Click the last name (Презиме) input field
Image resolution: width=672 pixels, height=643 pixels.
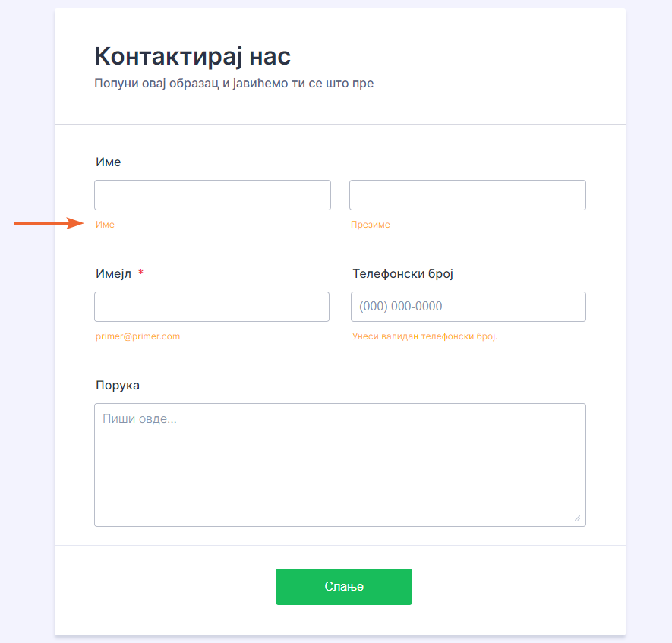point(467,195)
